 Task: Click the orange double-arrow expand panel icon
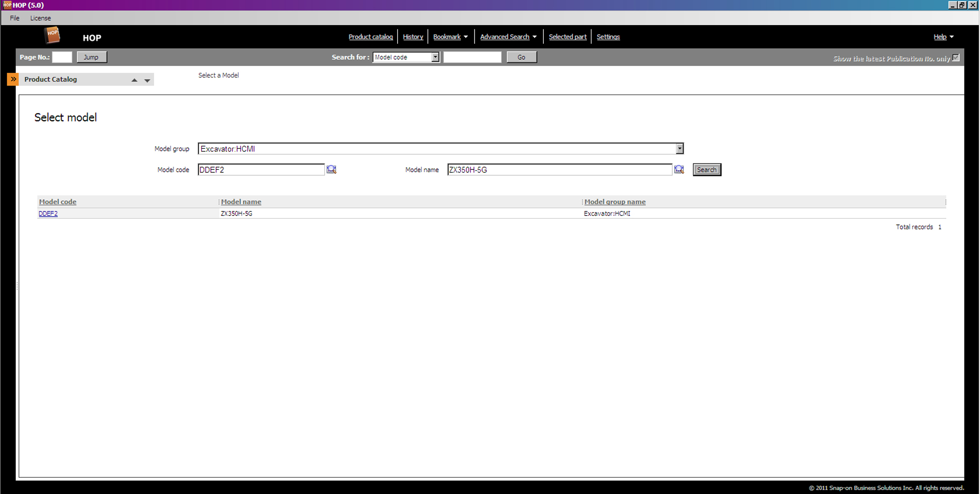tap(13, 79)
